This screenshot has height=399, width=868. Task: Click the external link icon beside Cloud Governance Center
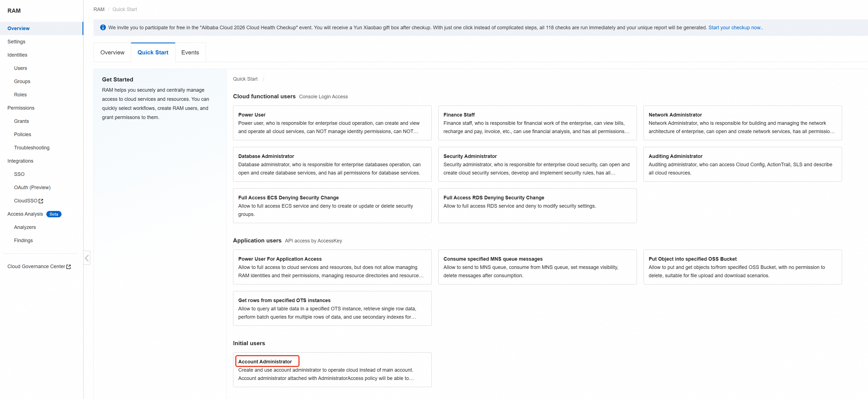pyautogui.click(x=68, y=267)
